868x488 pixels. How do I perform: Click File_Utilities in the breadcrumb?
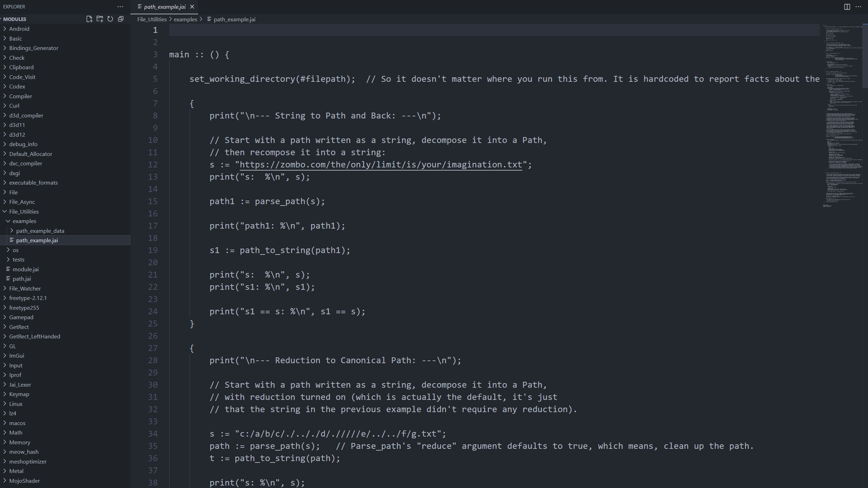tap(152, 19)
